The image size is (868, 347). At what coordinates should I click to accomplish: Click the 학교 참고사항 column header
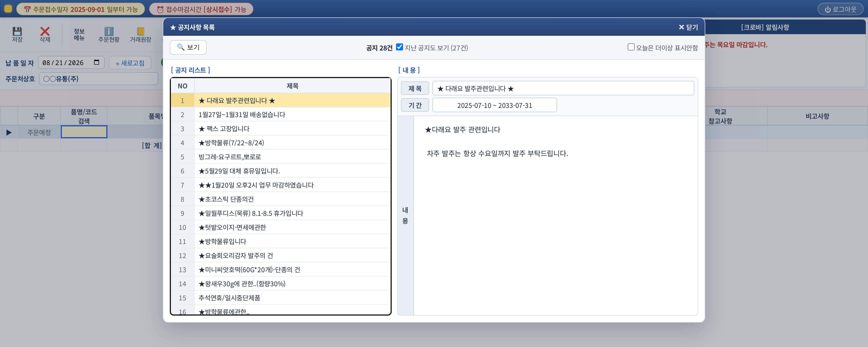pos(720,116)
